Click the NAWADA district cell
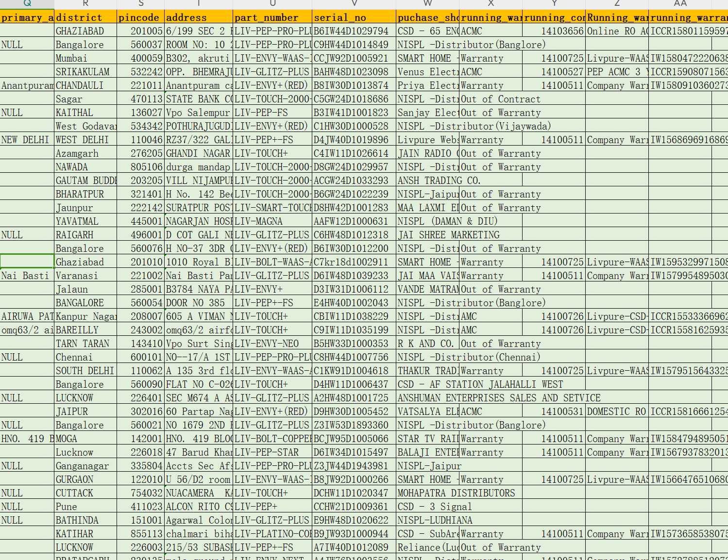Screen dimensions: 728x560 coord(85,167)
